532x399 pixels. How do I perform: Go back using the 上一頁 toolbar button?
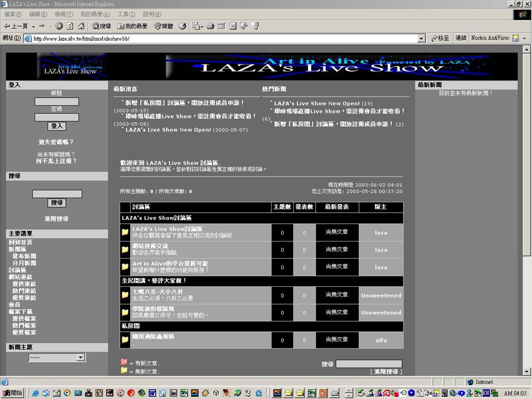tap(16, 26)
